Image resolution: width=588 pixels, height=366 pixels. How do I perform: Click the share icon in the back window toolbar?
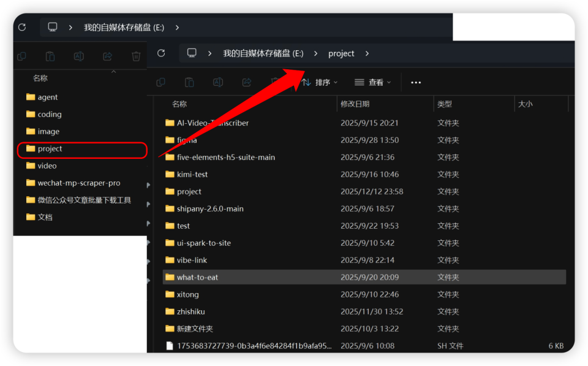[108, 56]
